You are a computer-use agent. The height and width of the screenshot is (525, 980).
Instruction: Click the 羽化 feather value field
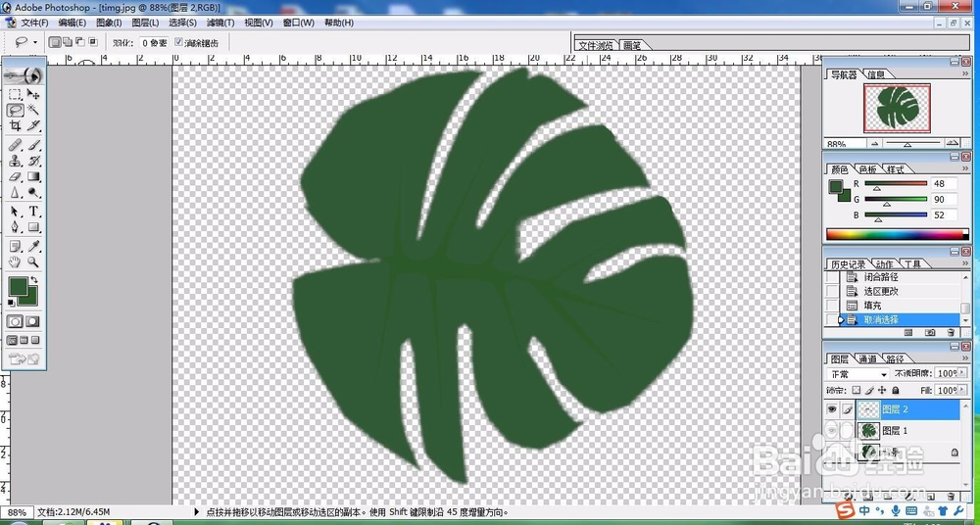pos(153,42)
